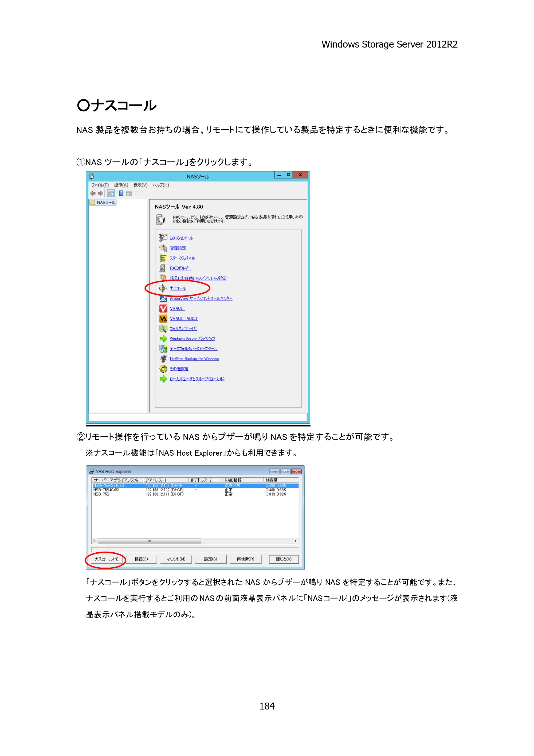Screen dimensions: 534x756
Task: Click the ArobaView service control icon
Action: point(163,298)
